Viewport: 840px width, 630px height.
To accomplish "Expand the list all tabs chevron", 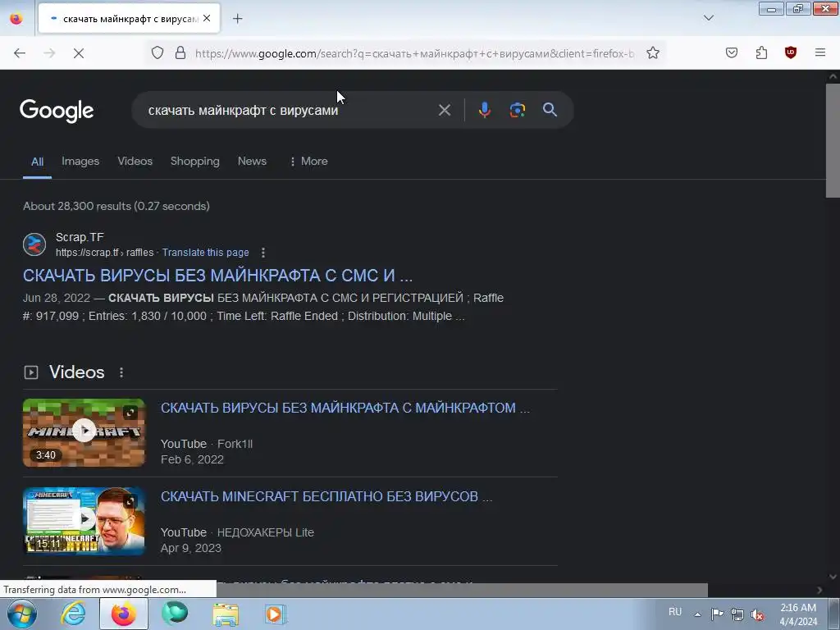I will click(708, 18).
